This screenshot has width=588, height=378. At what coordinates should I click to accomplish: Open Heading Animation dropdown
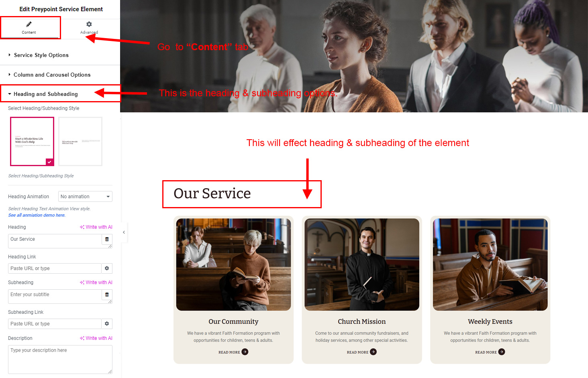tap(85, 197)
